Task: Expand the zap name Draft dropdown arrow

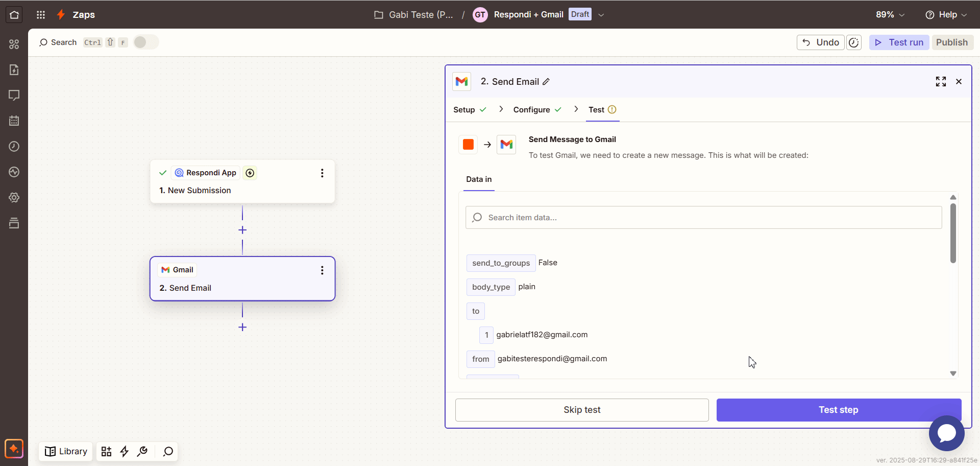Action: click(601, 15)
